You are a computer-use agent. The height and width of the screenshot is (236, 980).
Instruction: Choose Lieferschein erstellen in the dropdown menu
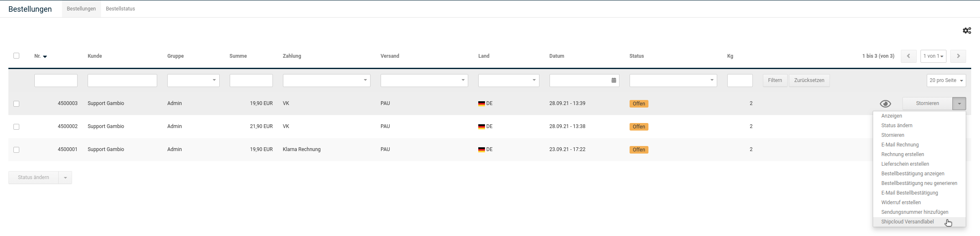905,164
